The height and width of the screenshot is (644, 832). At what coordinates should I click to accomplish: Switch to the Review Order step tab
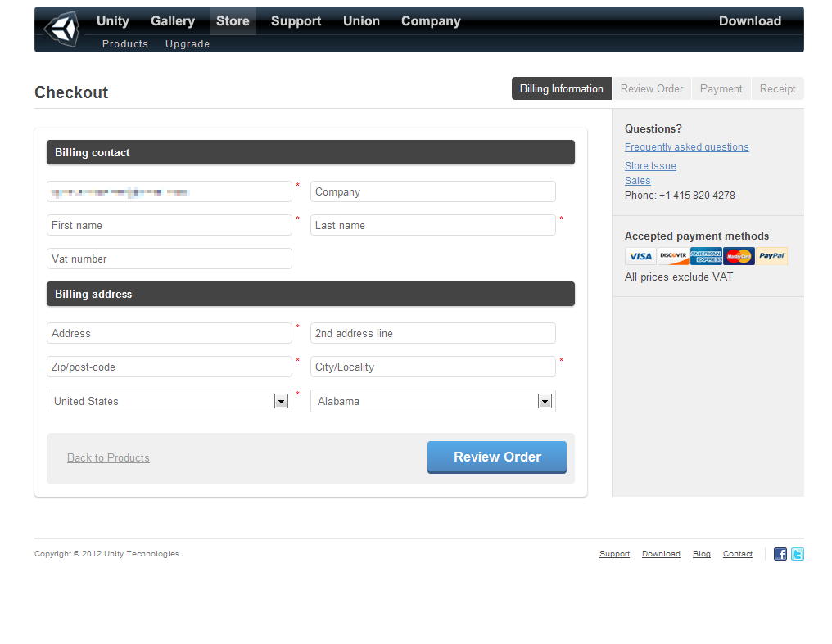pos(651,88)
